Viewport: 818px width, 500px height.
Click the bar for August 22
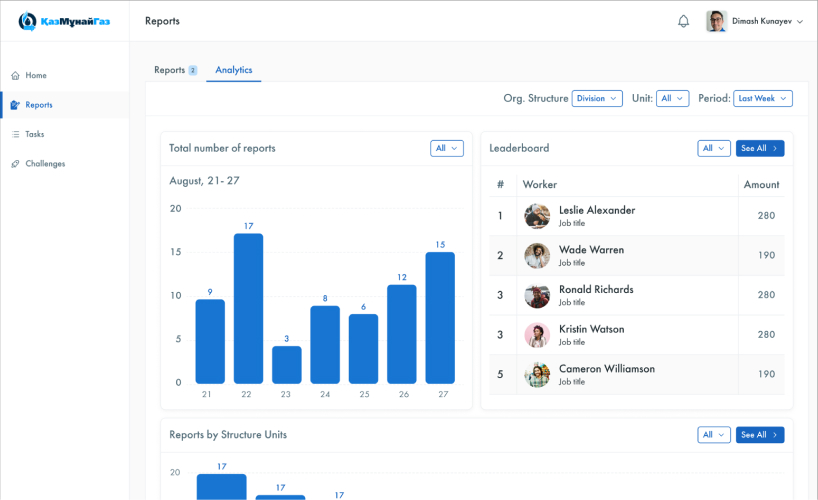pyautogui.click(x=248, y=308)
